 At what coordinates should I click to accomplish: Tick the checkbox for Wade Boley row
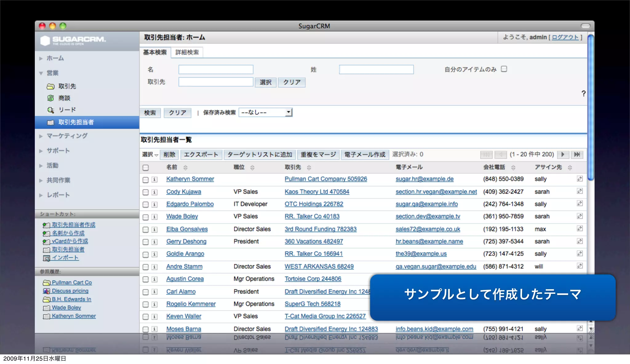pos(146,217)
